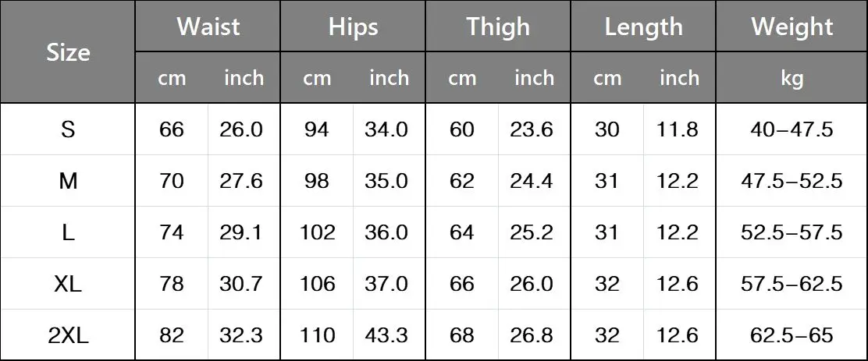Select the 11.8 inch length value

click(677, 130)
